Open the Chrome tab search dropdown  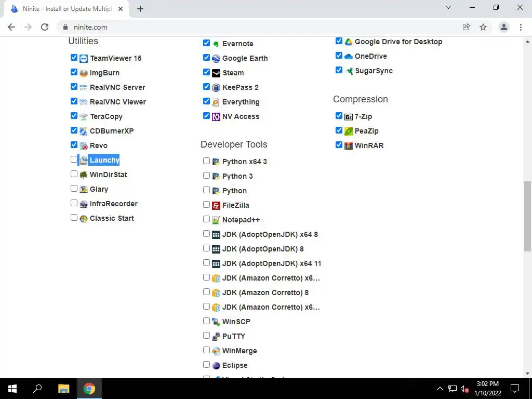click(448, 7)
